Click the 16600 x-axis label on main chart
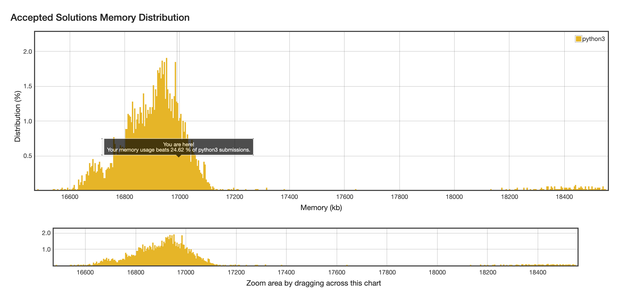This screenshot has height=292, width=644. [x=70, y=197]
